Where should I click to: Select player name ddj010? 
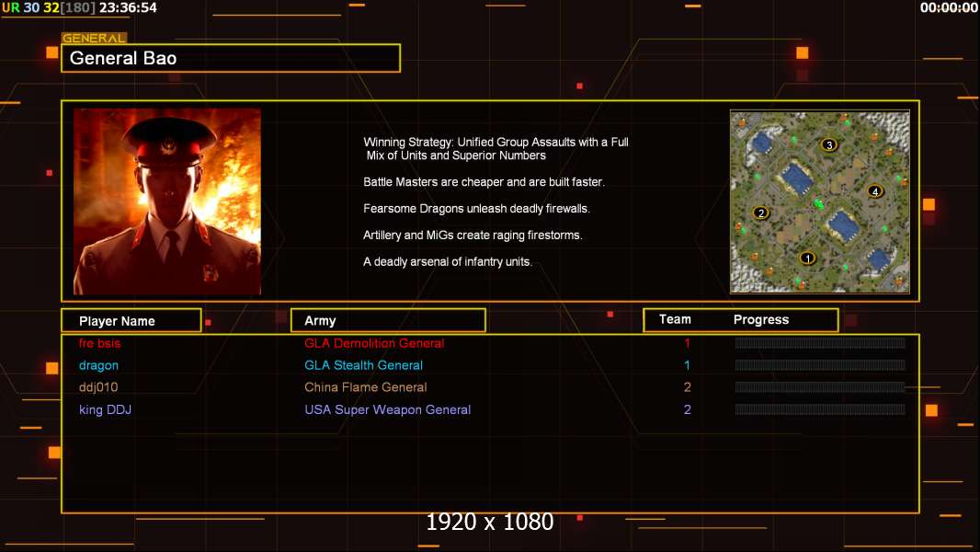(x=98, y=387)
